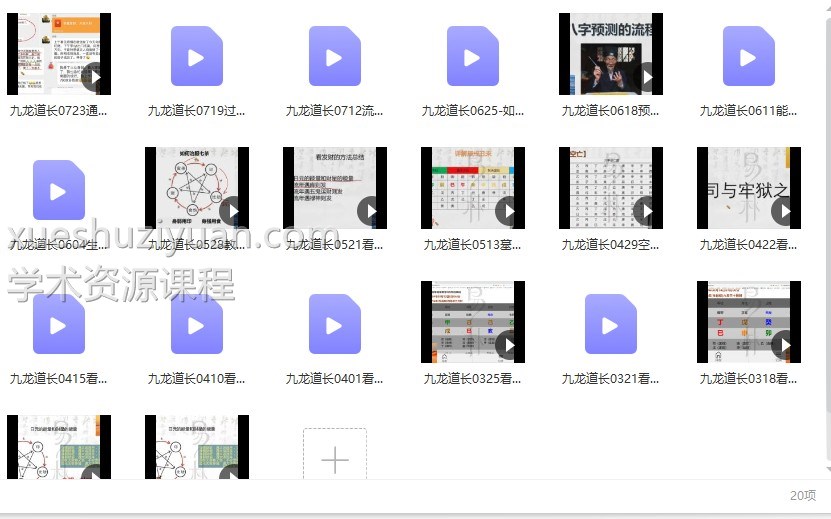Open the 九龙道长0410 video file icon
Viewport: 831px width, 519px height.
(x=196, y=324)
